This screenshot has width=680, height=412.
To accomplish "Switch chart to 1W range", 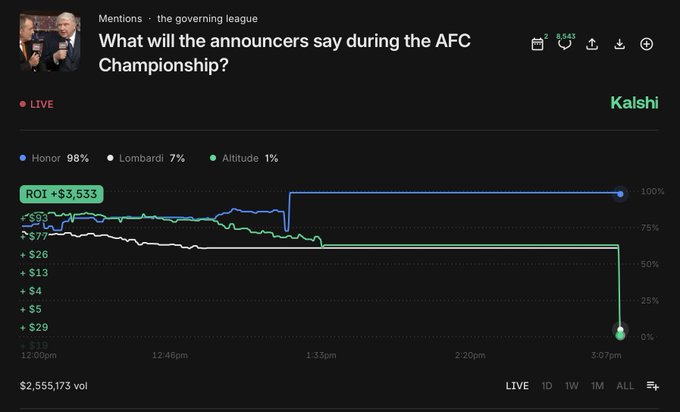I will pyautogui.click(x=572, y=385).
